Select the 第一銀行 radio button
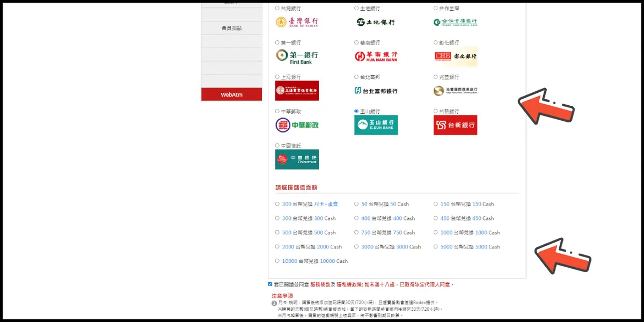 [x=277, y=42]
